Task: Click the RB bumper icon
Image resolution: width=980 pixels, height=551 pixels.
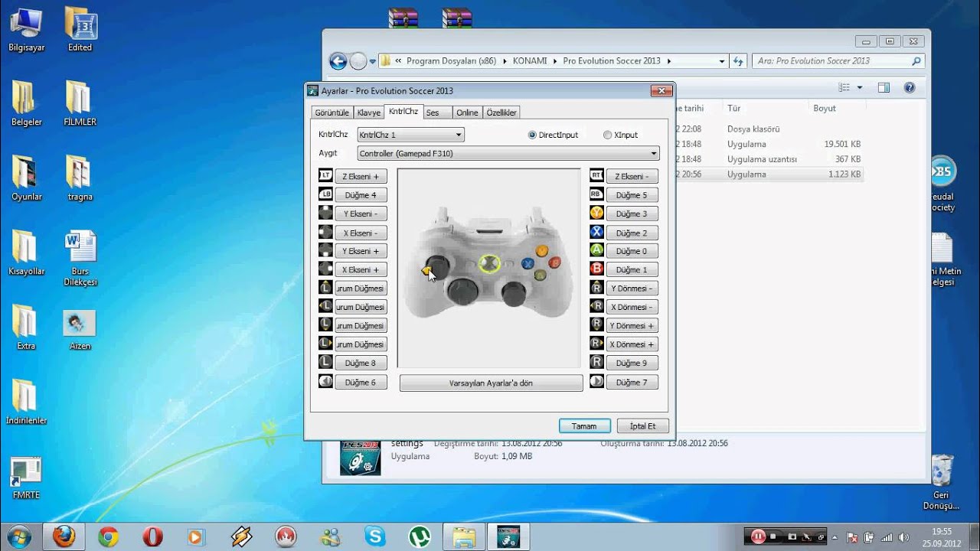Action: pos(596,194)
